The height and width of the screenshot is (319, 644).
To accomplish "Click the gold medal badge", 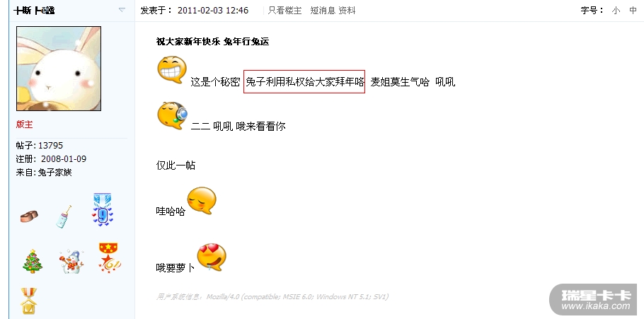I will click(x=29, y=301).
